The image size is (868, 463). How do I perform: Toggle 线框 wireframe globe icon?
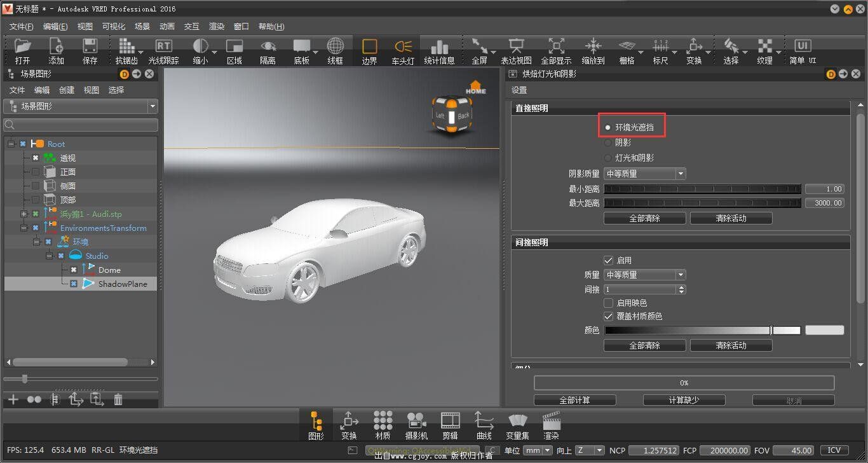pos(336,46)
